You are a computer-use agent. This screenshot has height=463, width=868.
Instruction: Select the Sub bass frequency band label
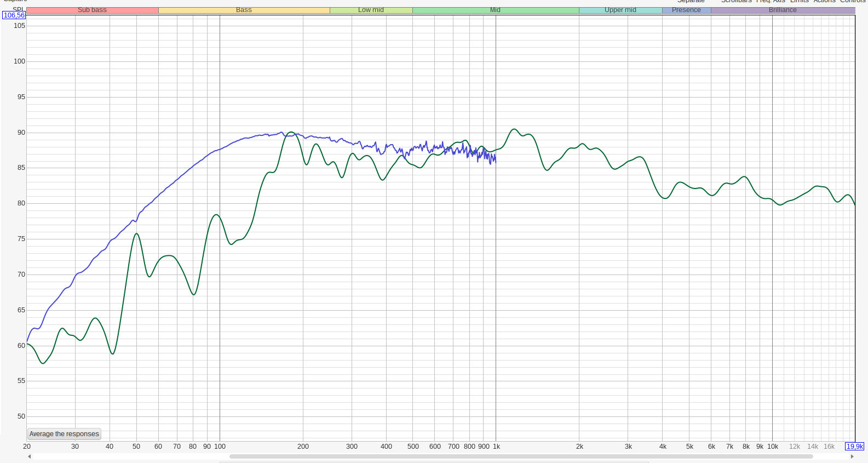[92, 10]
